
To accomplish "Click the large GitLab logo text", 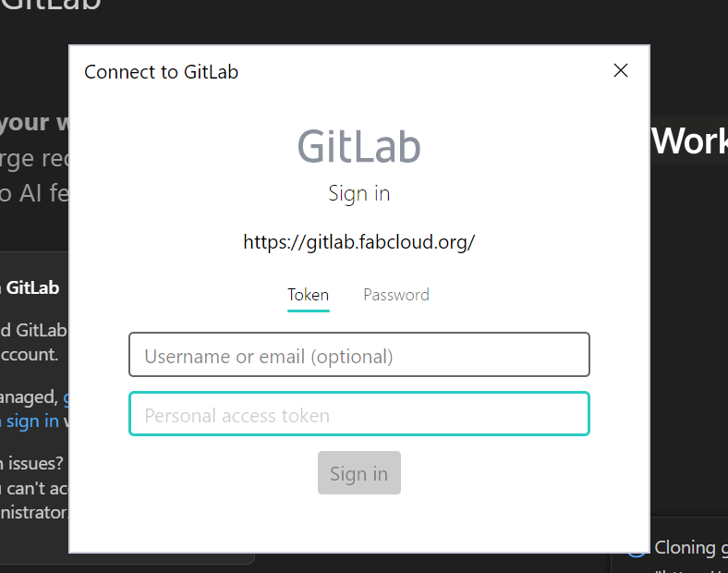I will [358, 146].
